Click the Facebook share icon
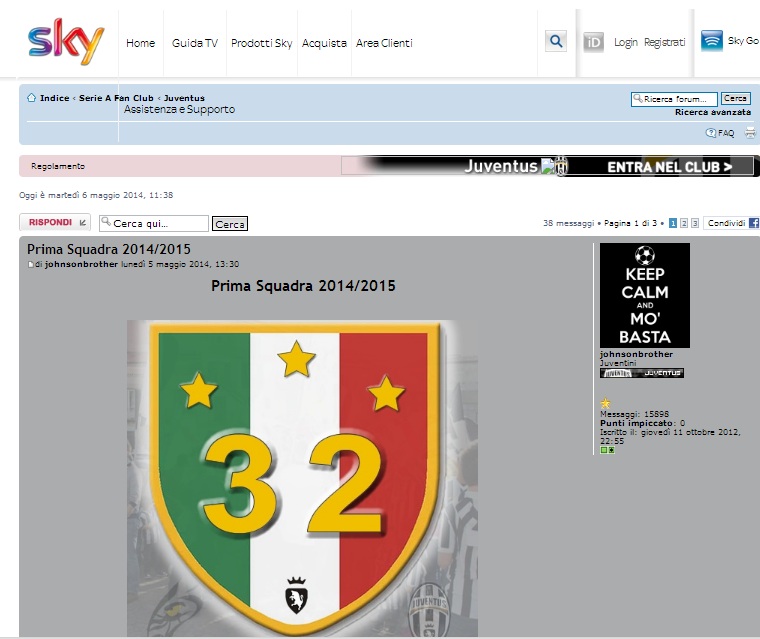The width and height of the screenshot is (760, 639). click(x=754, y=223)
